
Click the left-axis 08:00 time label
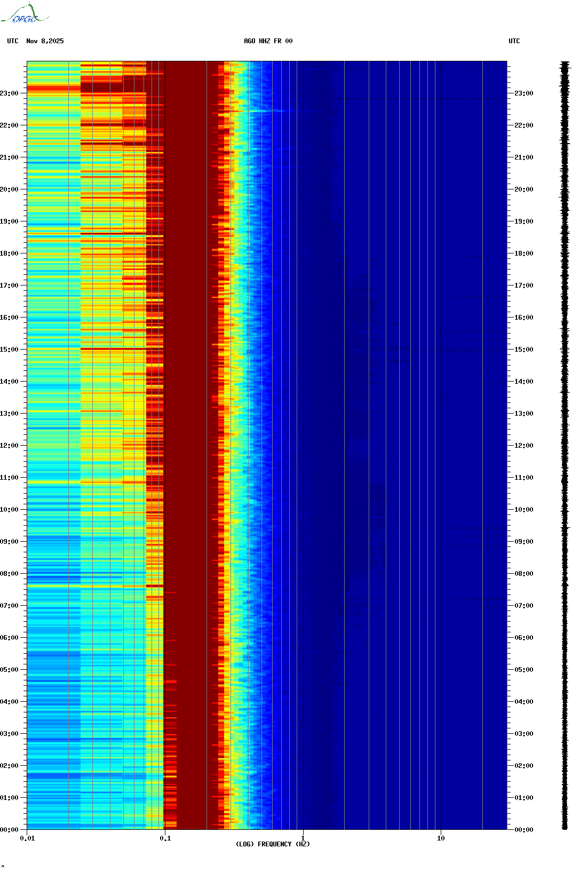coord(9,574)
